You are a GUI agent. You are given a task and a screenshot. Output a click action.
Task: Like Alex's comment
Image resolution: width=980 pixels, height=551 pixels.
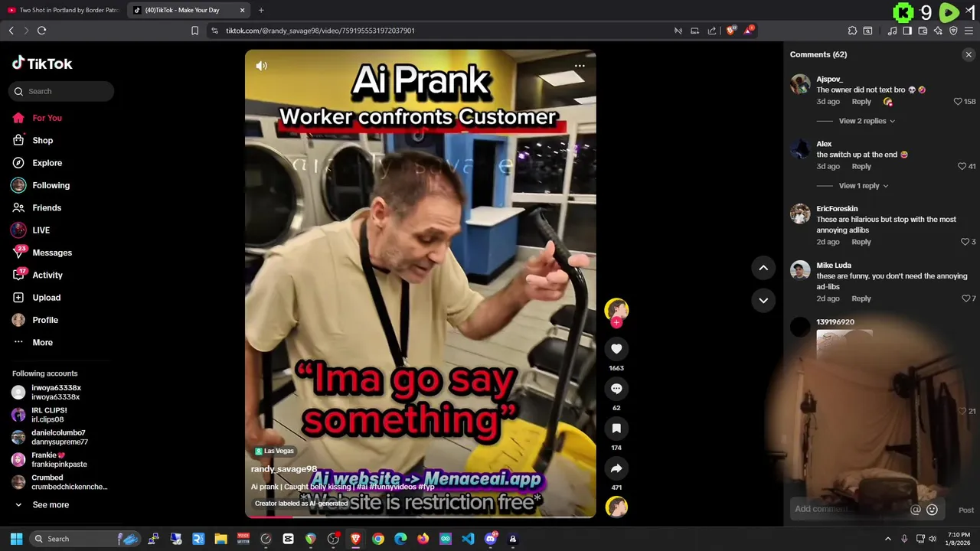pyautogui.click(x=962, y=166)
